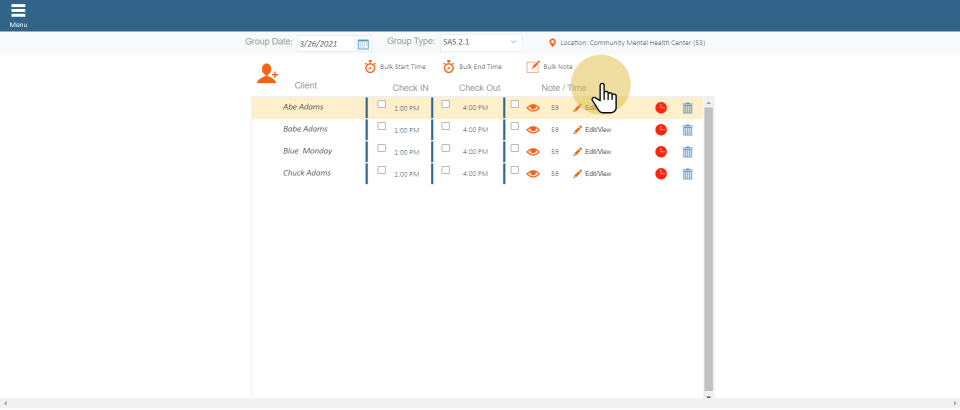Click the trash icon for Abe Adams
The height and width of the screenshot is (410, 960).
tap(687, 108)
